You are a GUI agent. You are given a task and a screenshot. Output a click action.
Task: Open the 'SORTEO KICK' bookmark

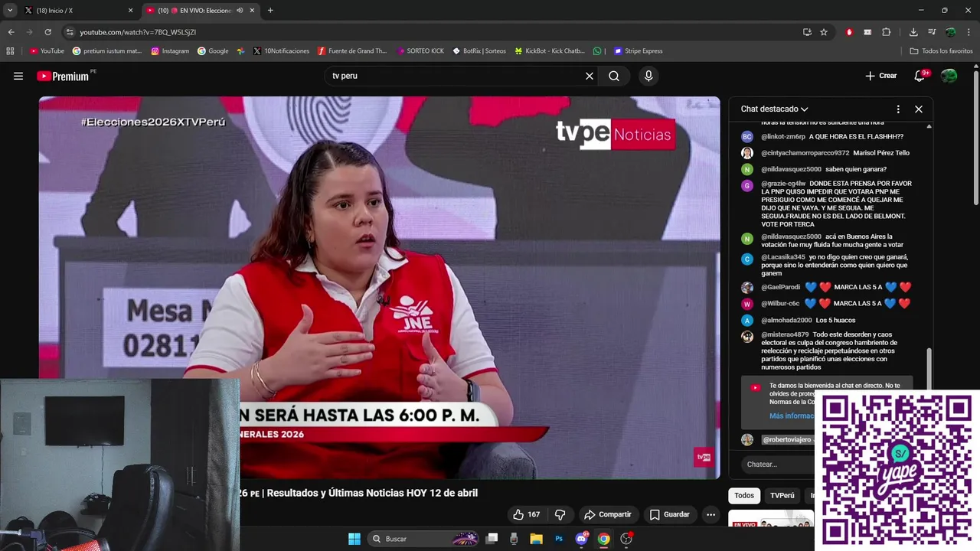coord(420,51)
